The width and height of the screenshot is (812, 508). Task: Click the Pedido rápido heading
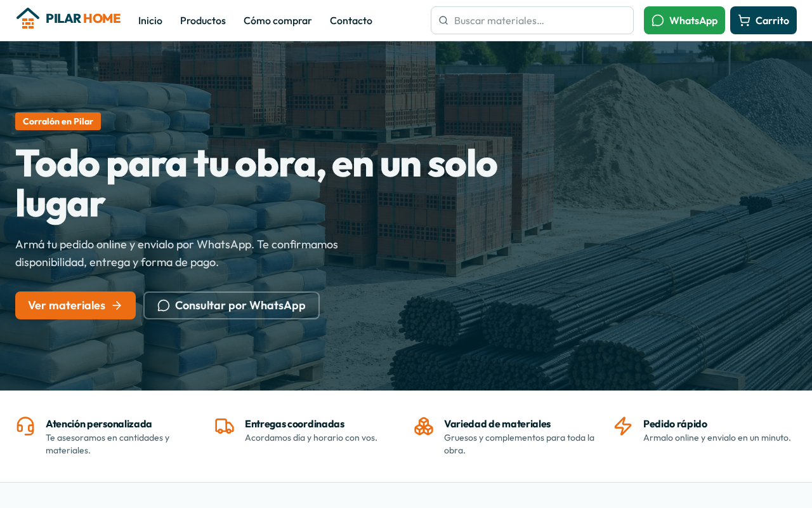coord(675,424)
